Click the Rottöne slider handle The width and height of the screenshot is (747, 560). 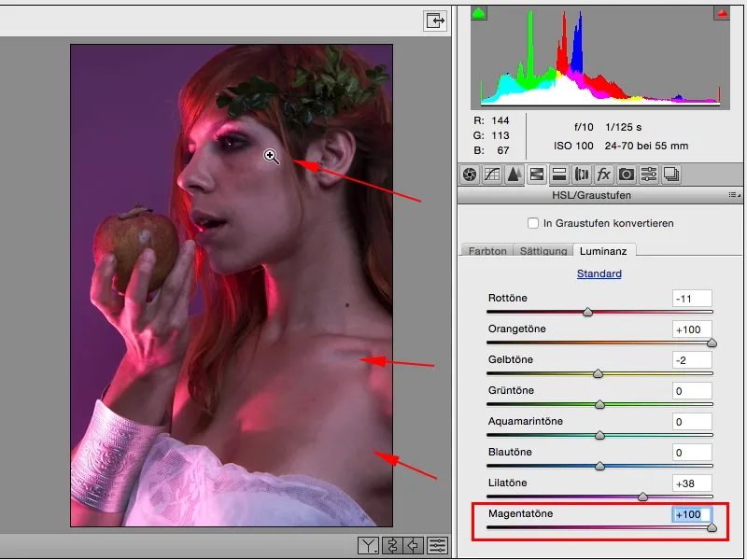(587, 313)
